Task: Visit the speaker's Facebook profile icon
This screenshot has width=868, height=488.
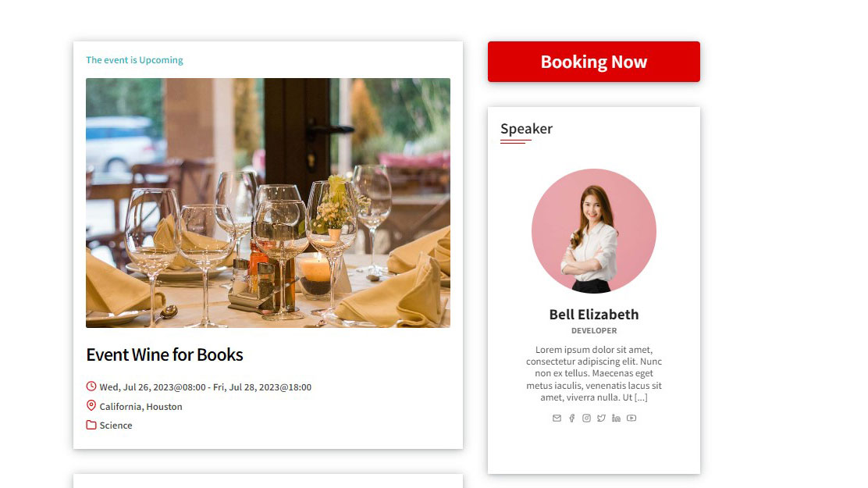Action: pos(572,419)
